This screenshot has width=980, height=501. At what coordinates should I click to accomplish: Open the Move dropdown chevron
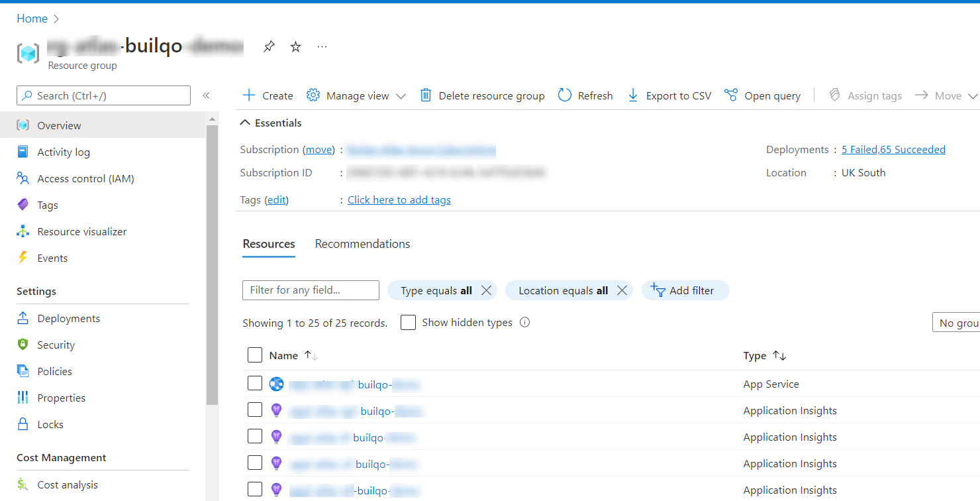[972, 96]
